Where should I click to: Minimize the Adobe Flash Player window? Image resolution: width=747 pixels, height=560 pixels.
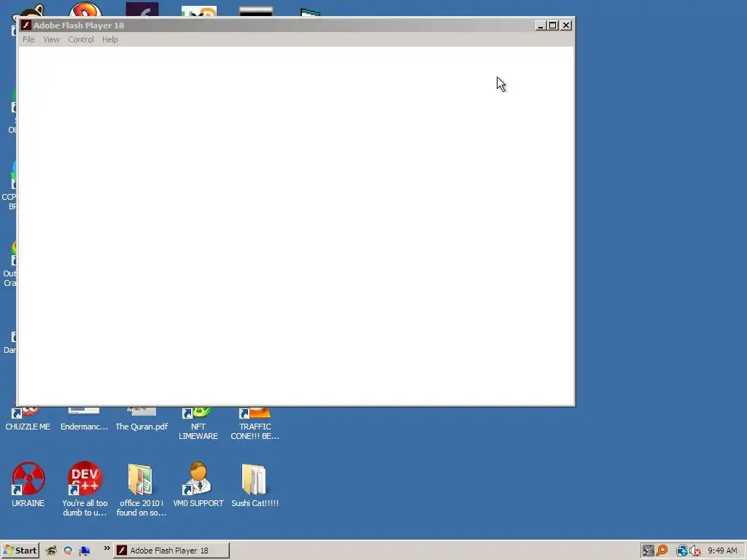point(540,26)
